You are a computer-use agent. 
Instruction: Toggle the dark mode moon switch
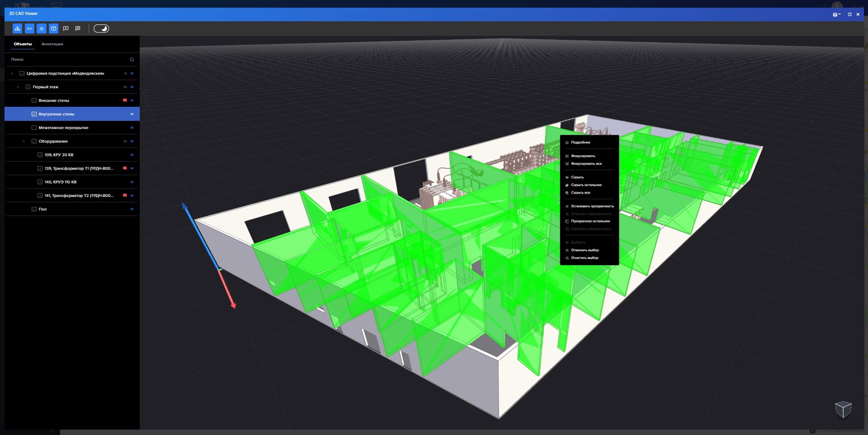(x=101, y=28)
